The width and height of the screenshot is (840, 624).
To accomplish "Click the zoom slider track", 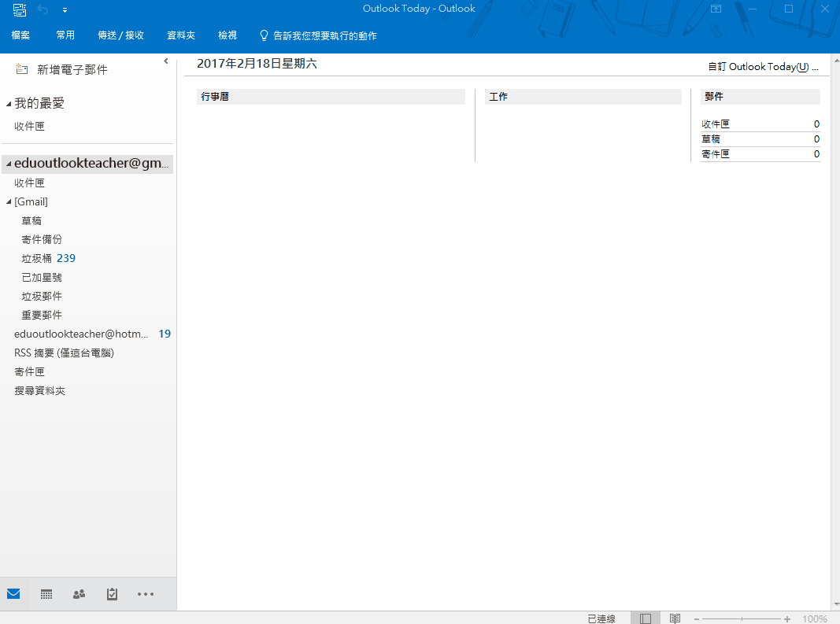I will (x=742, y=619).
